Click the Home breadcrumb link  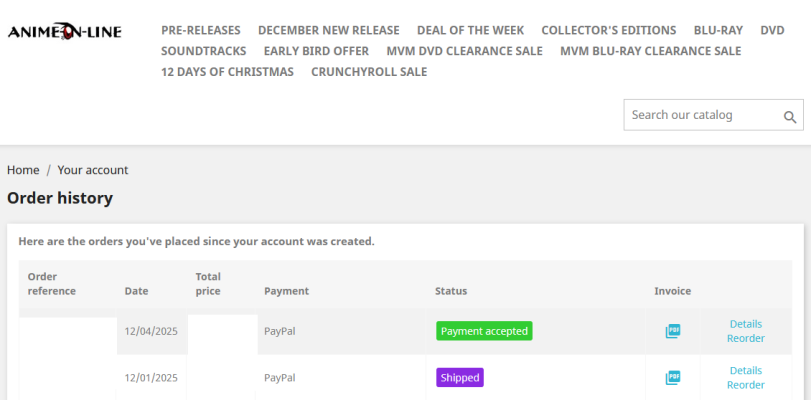23,170
